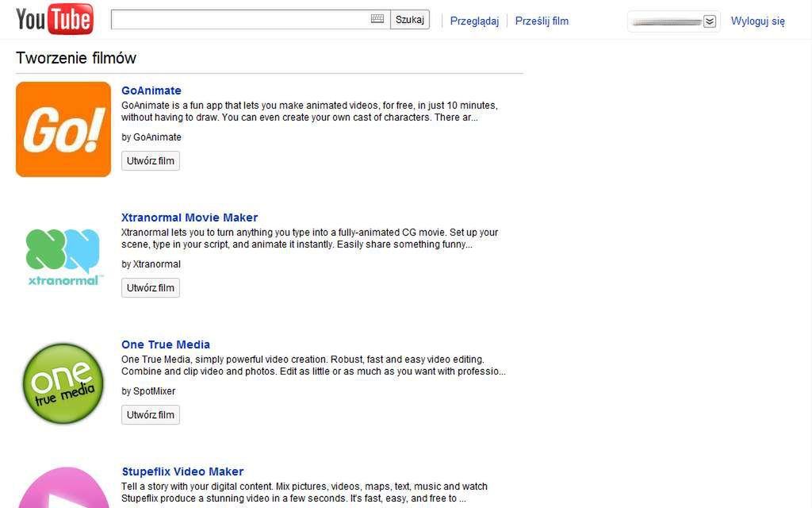Click Utwórz film under One True Media

tap(150, 414)
